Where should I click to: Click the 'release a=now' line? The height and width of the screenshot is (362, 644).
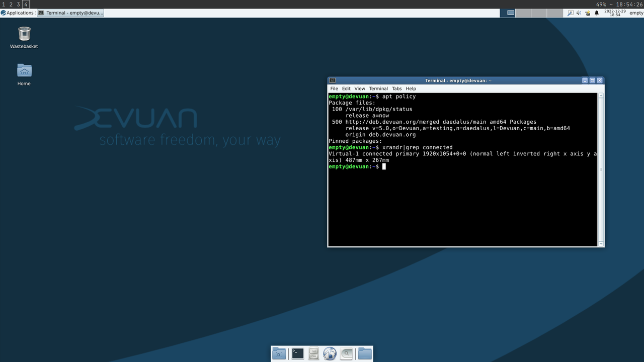click(367, 116)
